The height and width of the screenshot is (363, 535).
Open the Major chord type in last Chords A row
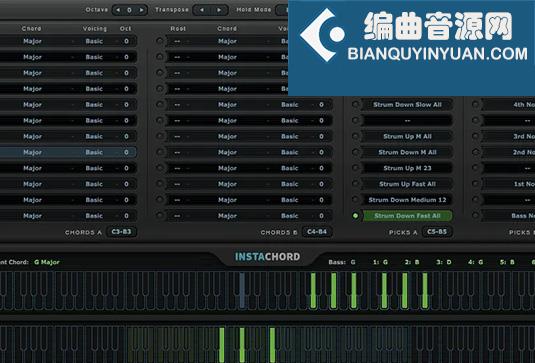(x=32, y=216)
